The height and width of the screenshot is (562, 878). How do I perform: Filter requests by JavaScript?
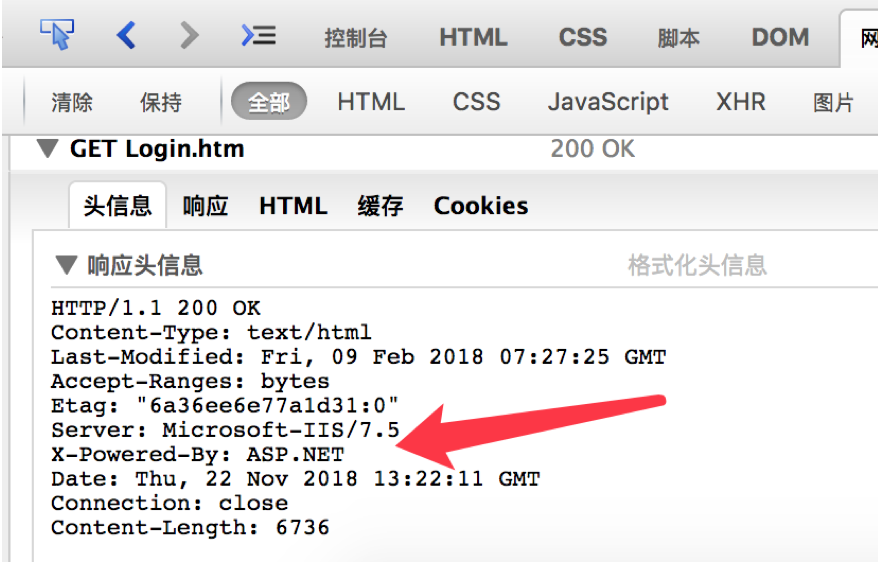(608, 102)
